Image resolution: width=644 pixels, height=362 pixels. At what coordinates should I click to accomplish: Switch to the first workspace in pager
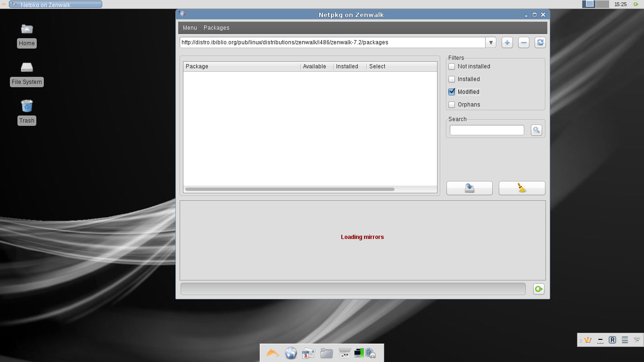589,4
